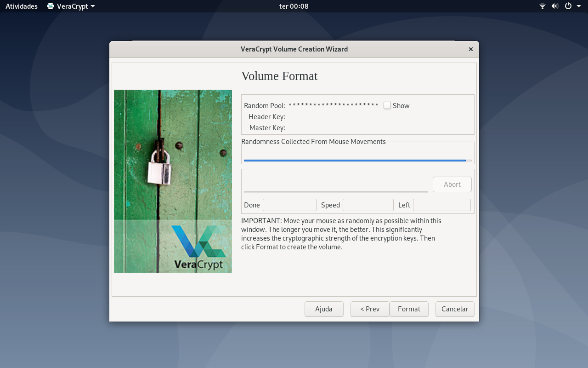
Task: Open the clock showing ter 00:08
Action: tap(294, 6)
